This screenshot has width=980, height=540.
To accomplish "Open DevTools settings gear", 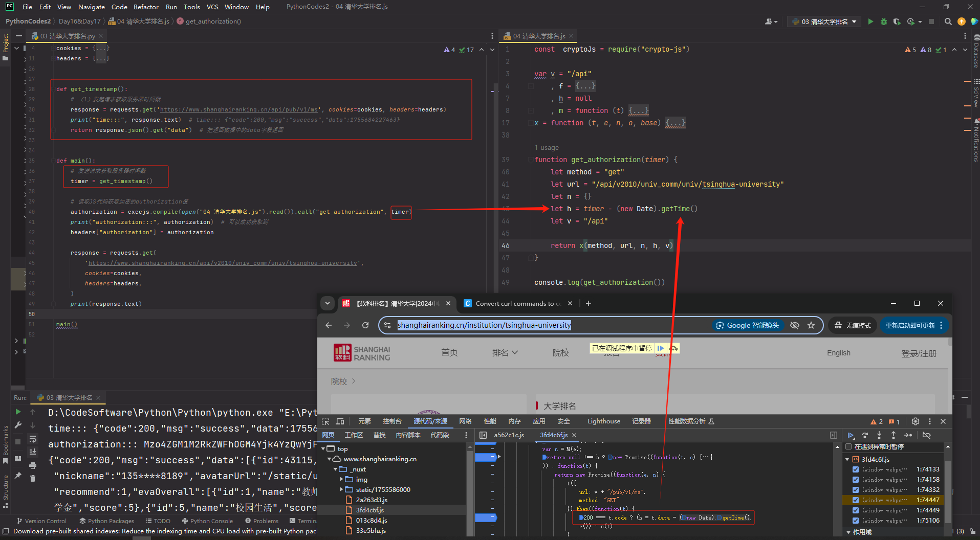I will coord(916,421).
